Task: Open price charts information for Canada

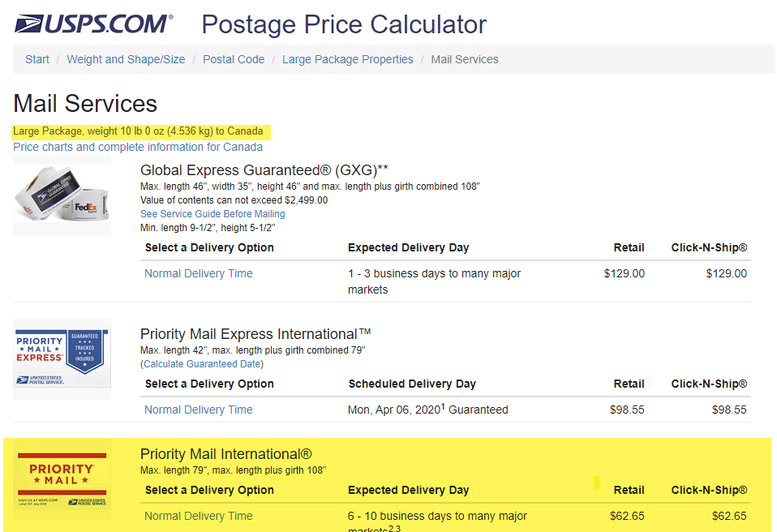Action: (138, 147)
